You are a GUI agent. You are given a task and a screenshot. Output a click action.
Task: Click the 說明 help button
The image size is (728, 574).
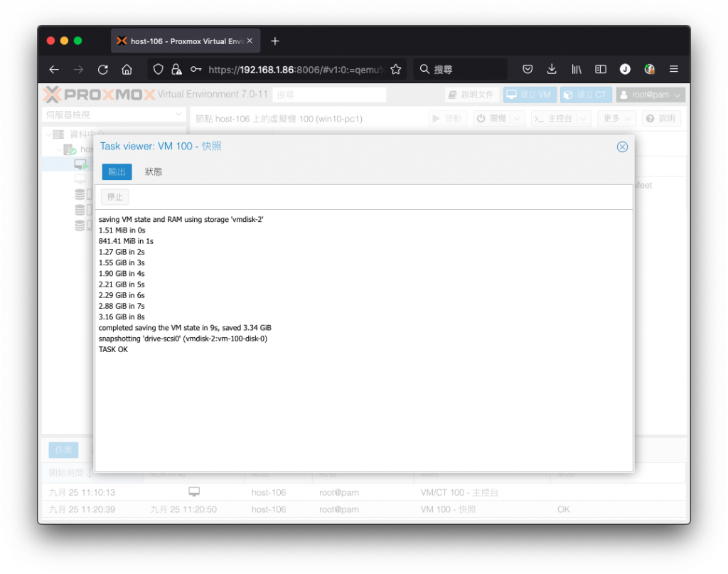click(661, 119)
